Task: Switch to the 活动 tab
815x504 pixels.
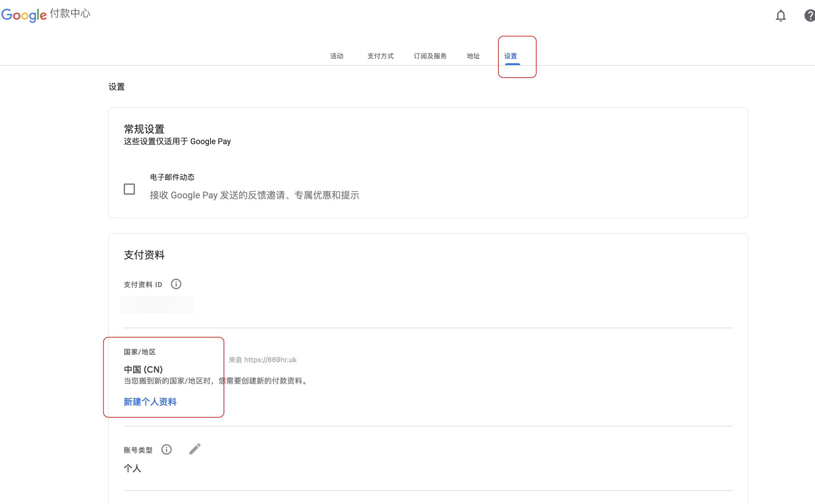Action: click(337, 56)
